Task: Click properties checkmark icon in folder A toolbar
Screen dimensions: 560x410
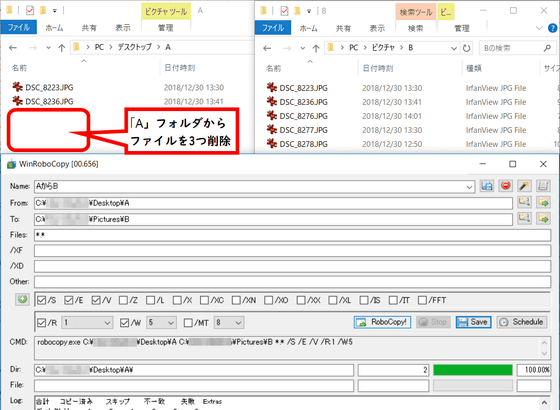Action: coord(30,11)
